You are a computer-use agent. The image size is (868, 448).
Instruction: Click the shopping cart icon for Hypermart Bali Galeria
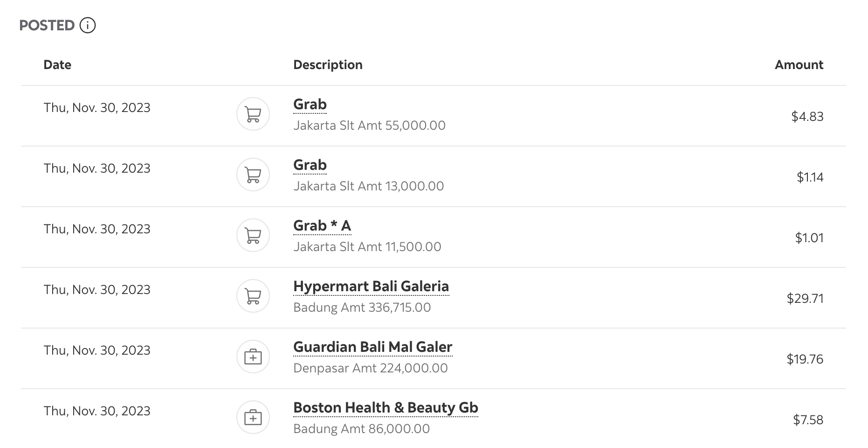[253, 296]
